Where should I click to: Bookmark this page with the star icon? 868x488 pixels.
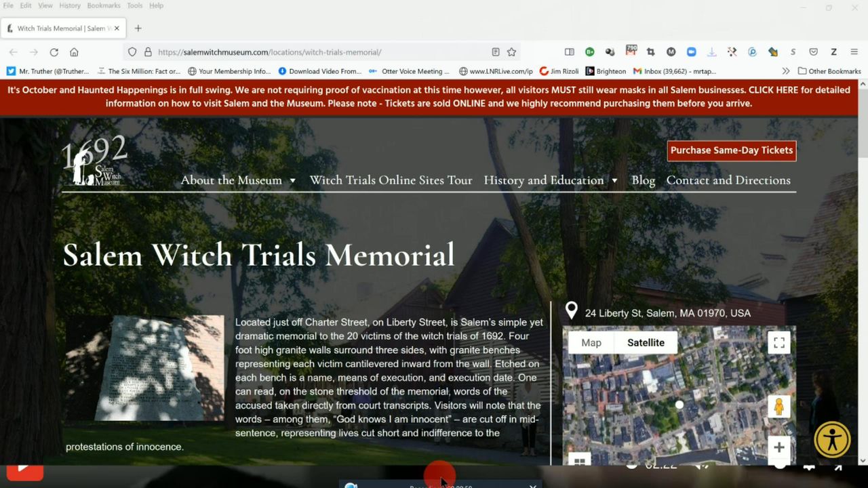(512, 52)
